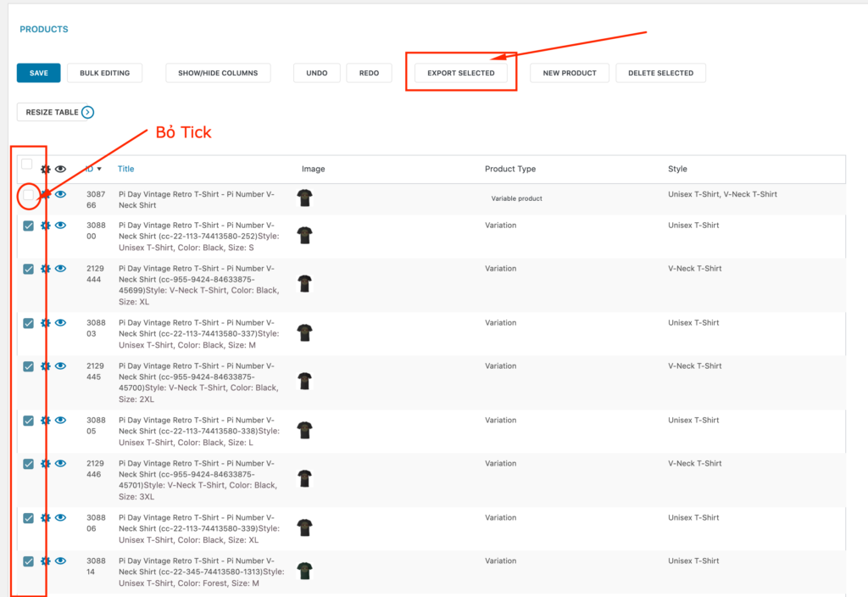This screenshot has height=597, width=868.
Task: Click eye view icon for row 2129444
Action: [x=60, y=269]
